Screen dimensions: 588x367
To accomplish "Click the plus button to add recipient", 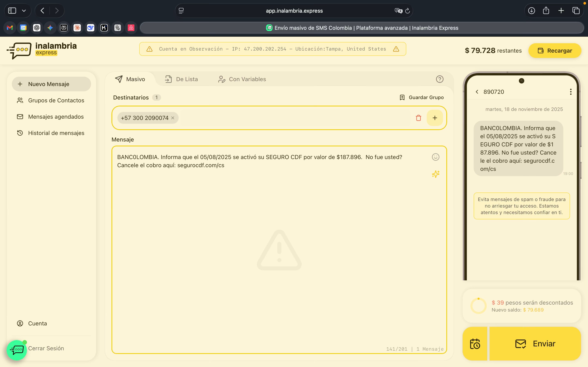I will coord(435,118).
